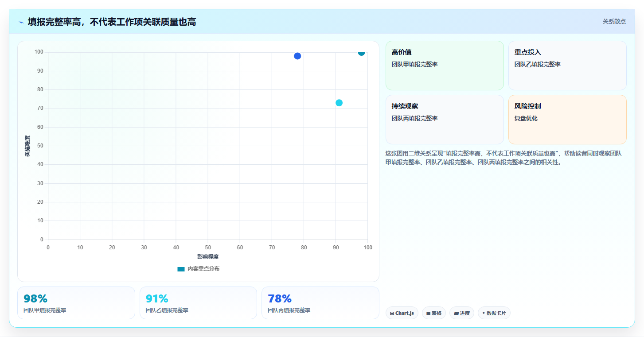The width and height of the screenshot is (644, 337).
Task: Open the 风险控制 card
Action: point(567,120)
